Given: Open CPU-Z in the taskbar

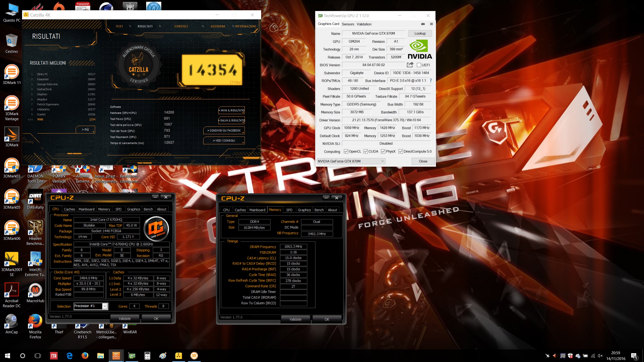Looking at the screenshot, I should click(116, 356).
